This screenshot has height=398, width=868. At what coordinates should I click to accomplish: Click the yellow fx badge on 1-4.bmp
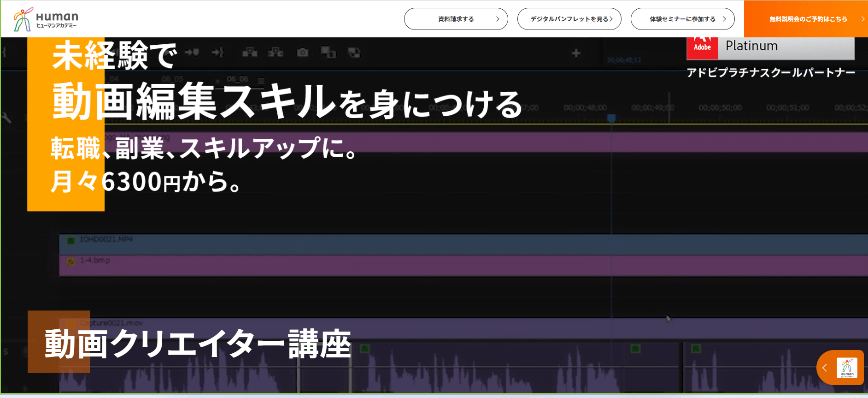coord(71,261)
